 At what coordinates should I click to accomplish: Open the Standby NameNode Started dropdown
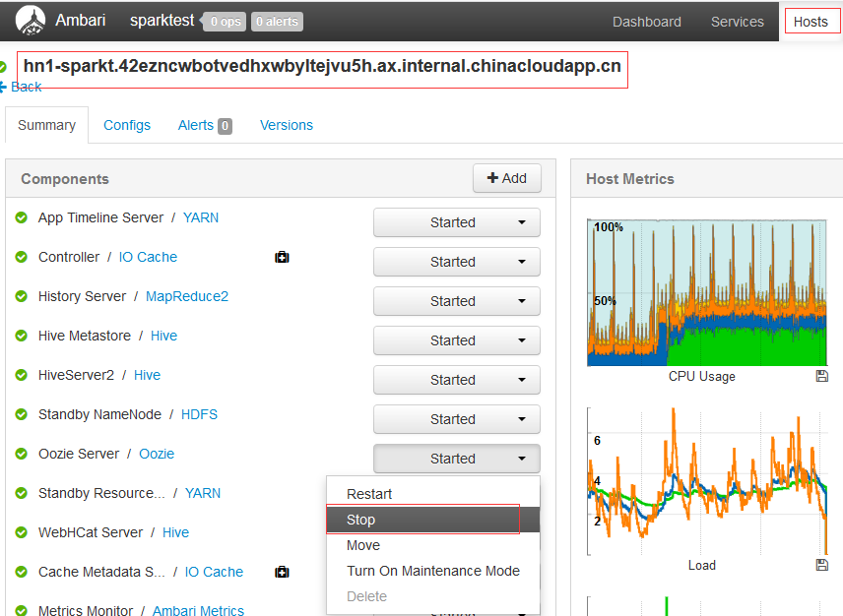pyautogui.click(x=456, y=419)
